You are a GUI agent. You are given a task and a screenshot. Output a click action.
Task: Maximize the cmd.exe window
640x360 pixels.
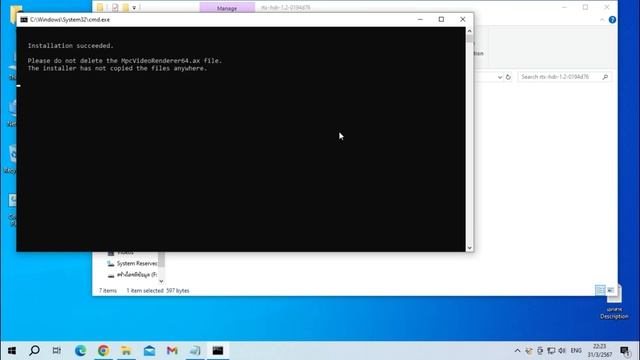441,19
